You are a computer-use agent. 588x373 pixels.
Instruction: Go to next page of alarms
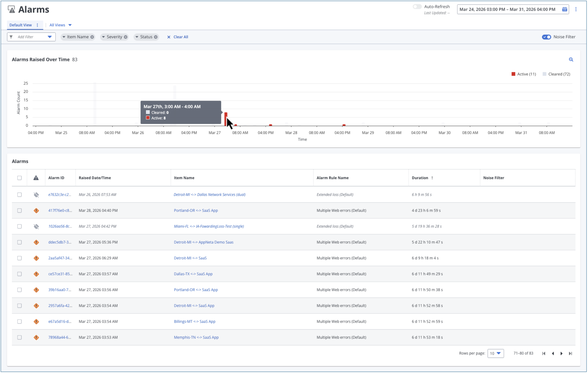561,354
